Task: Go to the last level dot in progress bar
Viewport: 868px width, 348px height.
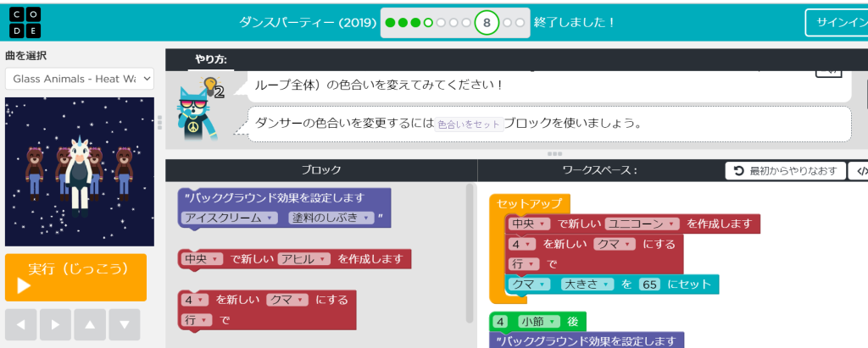Action: pos(520,23)
